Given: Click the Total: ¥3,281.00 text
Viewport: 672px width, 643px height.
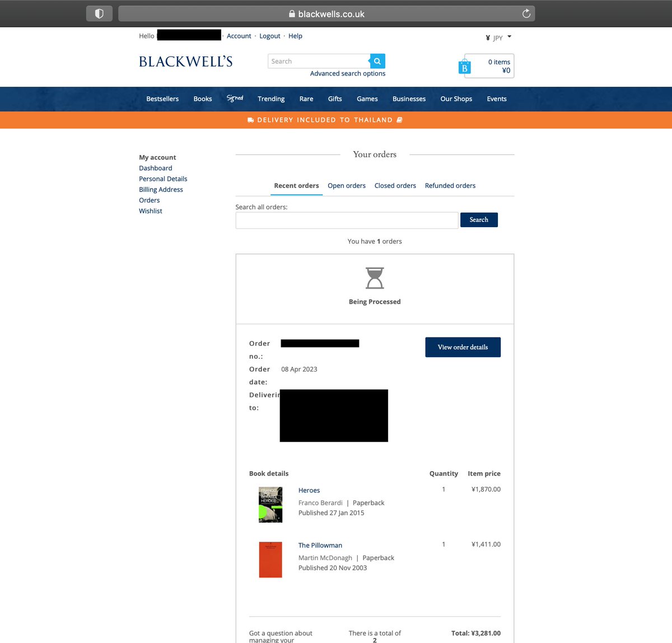Looking at the screenshot, I should (476, 633).
